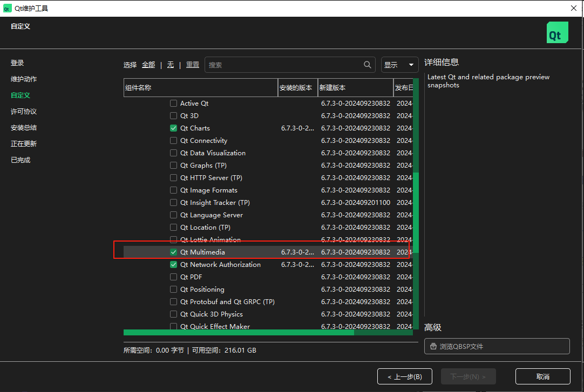The image size is (584, 392).
Task: Check the Qt Quick 3D Physics checkbox
Action: click(x=173, y=314)
